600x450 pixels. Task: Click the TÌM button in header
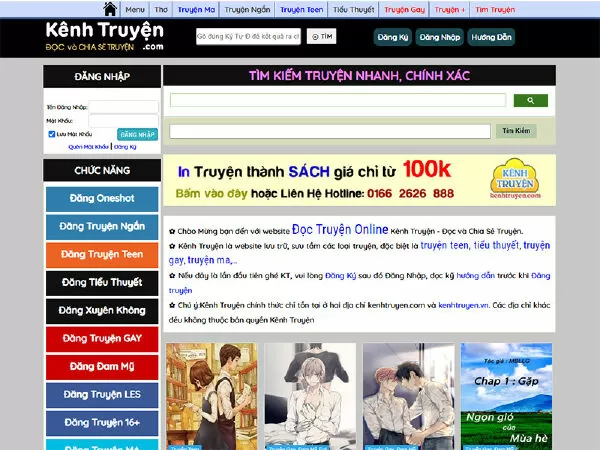point(321,36)
